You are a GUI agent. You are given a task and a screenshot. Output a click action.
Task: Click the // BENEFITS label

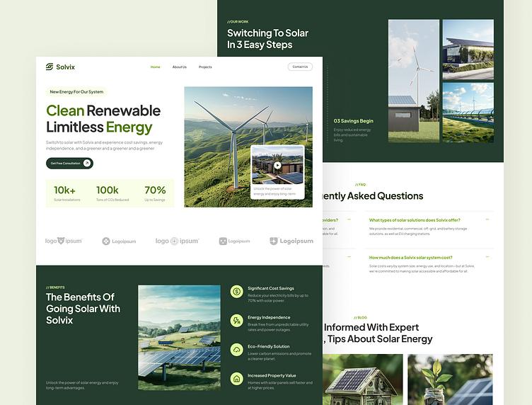pos(55,287)
